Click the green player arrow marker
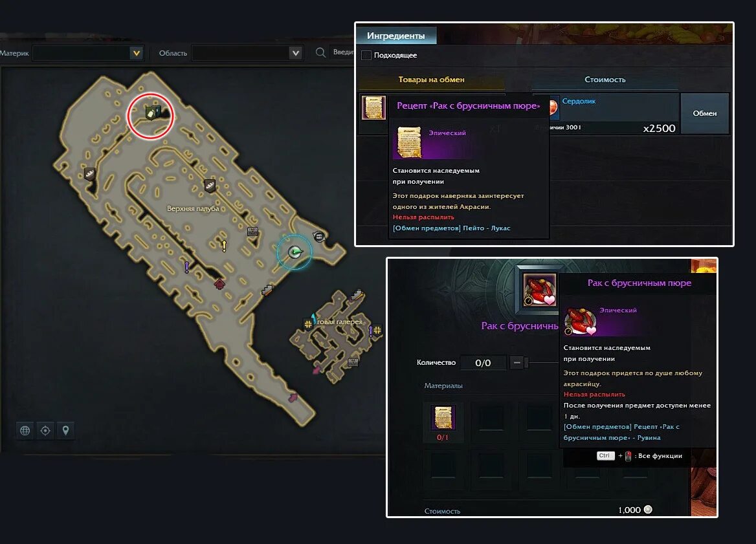Viewport: 756px width, 544px height. (x=295, y=252)
